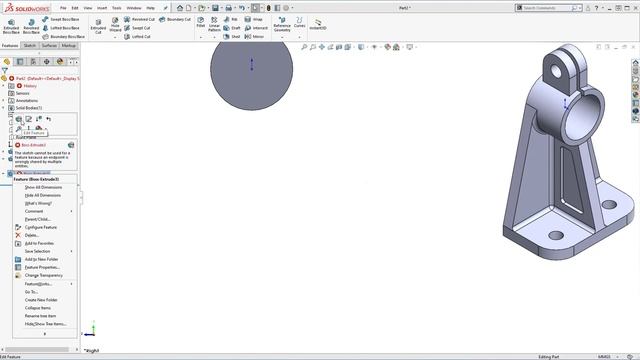This screenshot has height=360, width=640.
Task: Click the Rollback icon in context toolbar
Action: click(49, 119)
